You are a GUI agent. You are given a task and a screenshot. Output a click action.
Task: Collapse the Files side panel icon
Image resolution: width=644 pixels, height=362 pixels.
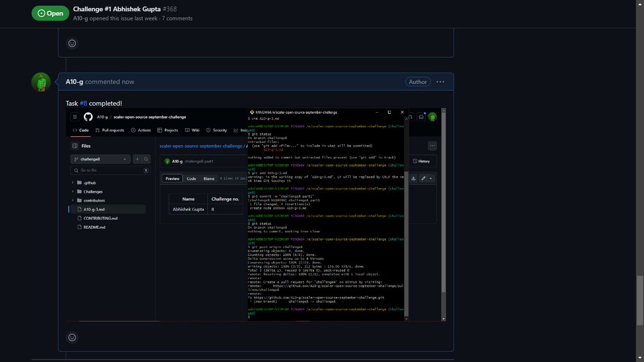tap(75, 146)
